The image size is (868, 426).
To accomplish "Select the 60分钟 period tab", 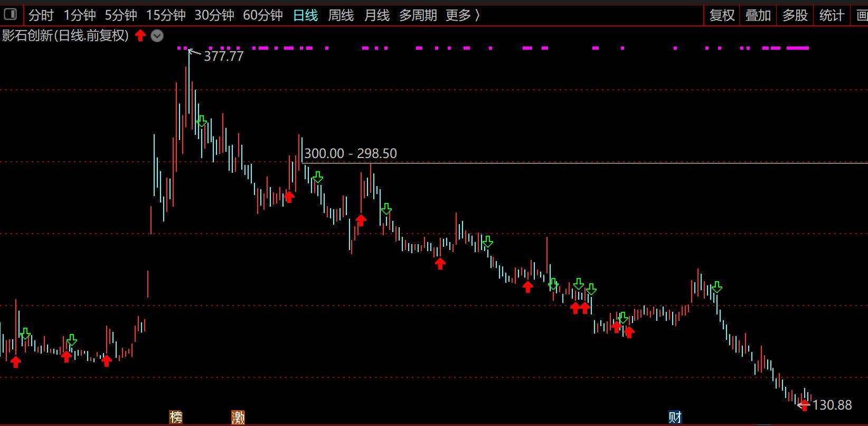I will click(263, 15).
